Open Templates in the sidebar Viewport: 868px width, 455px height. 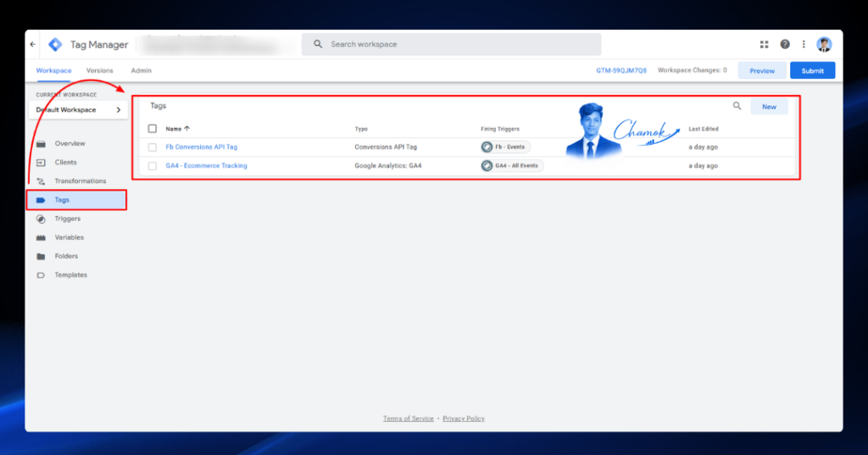71,275
